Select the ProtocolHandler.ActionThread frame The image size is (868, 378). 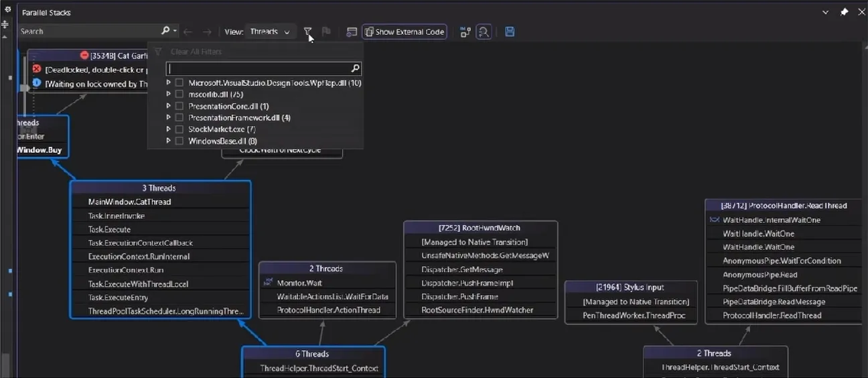click(x=328, y=310)
